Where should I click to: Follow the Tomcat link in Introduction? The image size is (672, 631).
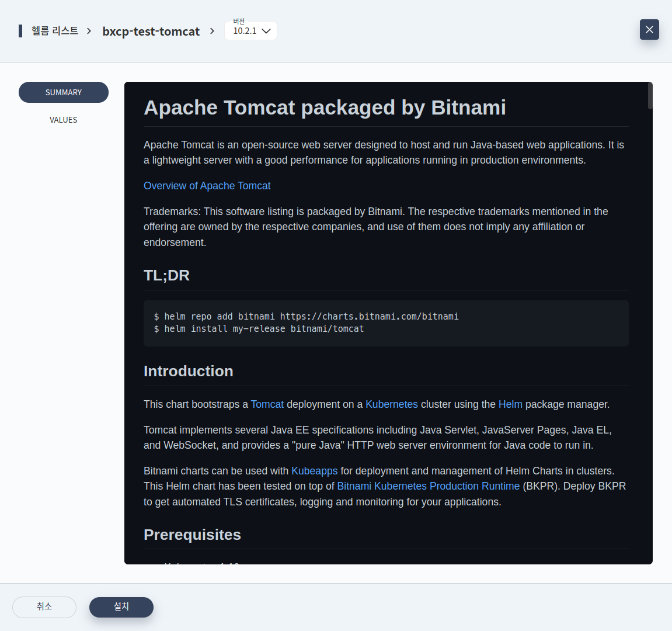pos(267,404)
